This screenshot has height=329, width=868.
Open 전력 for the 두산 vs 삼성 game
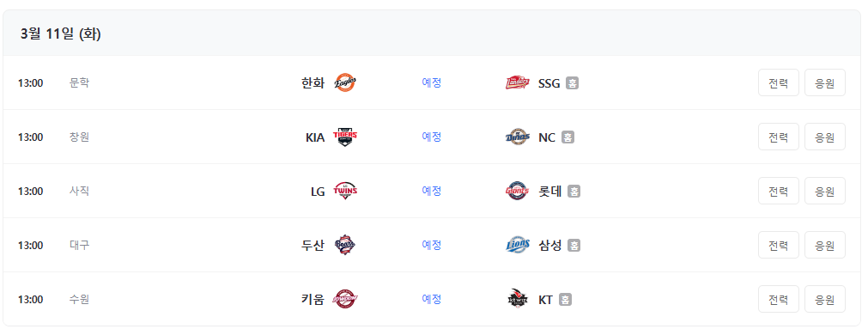pos(779,245)
